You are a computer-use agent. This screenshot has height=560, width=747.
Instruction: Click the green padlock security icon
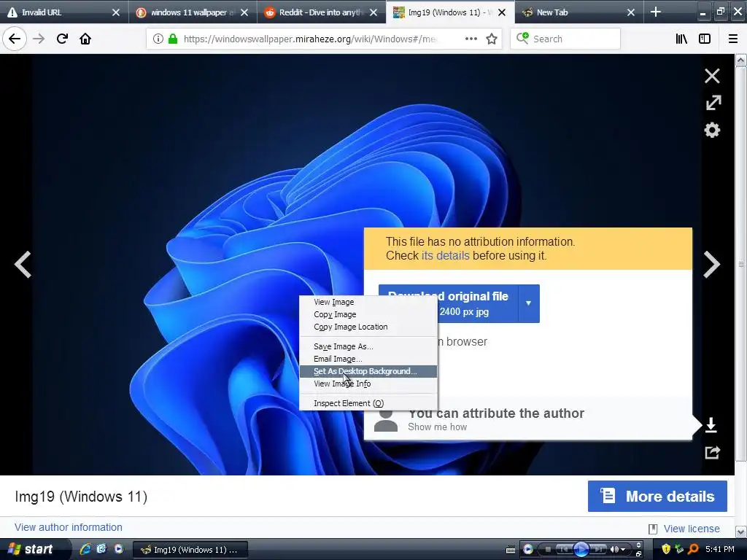(172, 39)
